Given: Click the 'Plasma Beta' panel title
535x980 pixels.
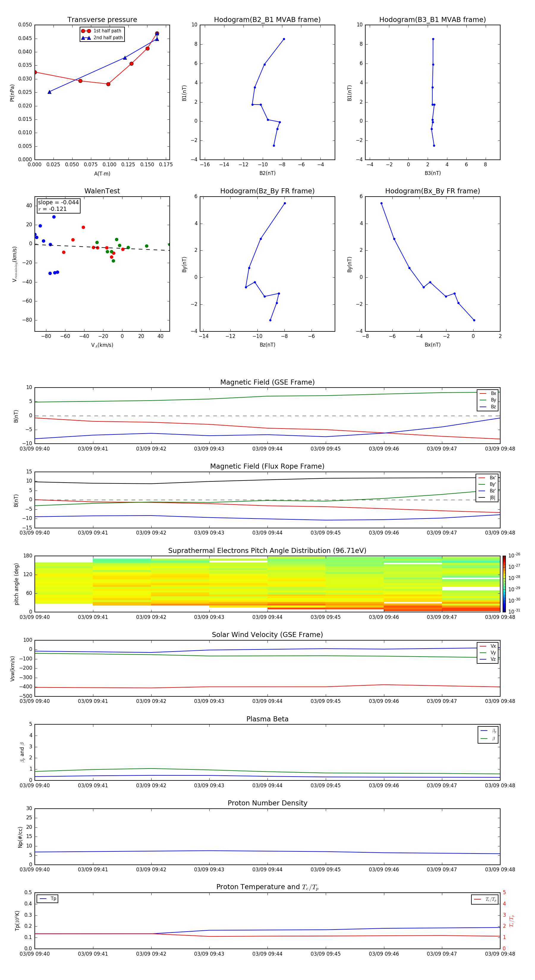Looking at the screenshot, I should [267, 719].
